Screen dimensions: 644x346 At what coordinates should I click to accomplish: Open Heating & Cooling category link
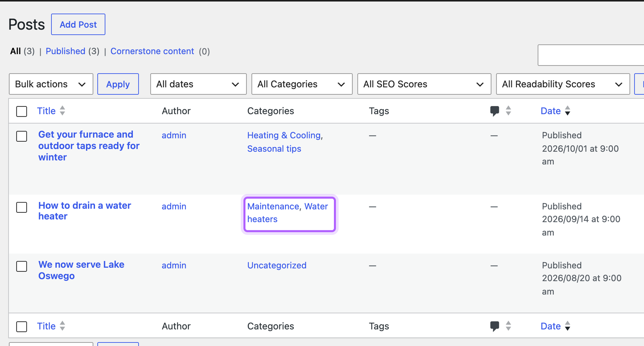coord(284,135)
